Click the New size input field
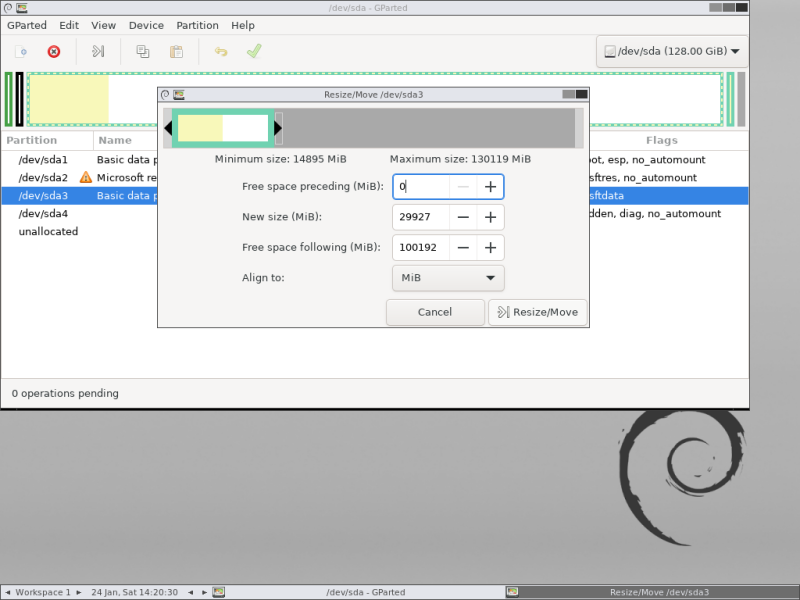This screenshot has height=600, width=800. (x=421, y=217)
